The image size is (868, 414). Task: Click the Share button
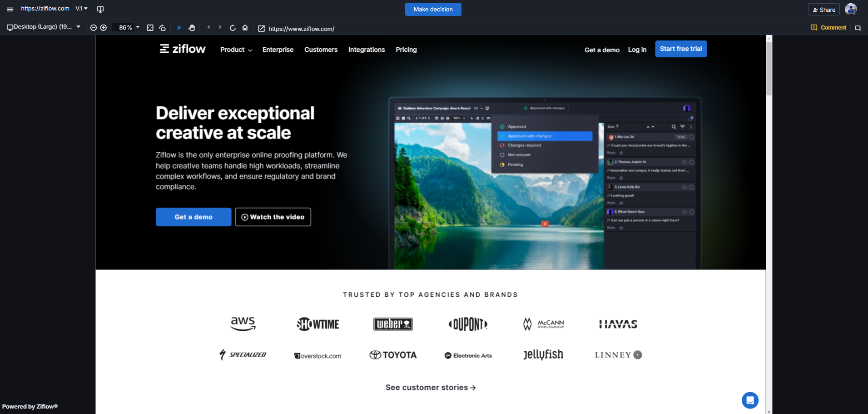click(823, 10)
